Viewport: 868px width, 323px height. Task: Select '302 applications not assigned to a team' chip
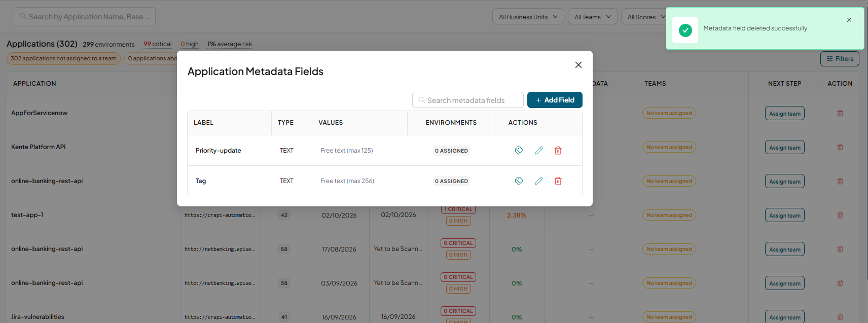tap(63, 58)
